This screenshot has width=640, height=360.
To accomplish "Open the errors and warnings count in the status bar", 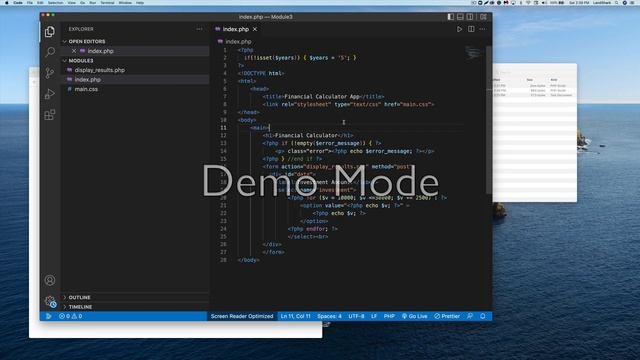I will tap(70, 316).
